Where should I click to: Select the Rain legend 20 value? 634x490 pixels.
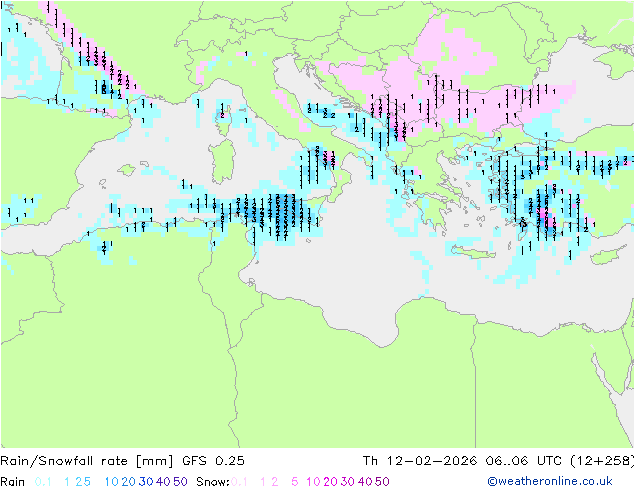tap(128, 482)
